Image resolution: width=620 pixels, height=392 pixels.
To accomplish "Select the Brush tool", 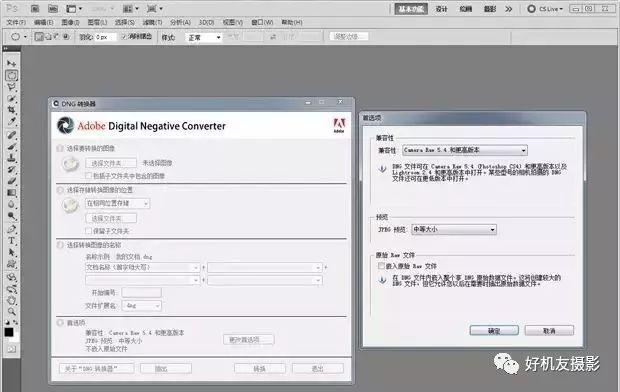I will click(x=11, y=147).
